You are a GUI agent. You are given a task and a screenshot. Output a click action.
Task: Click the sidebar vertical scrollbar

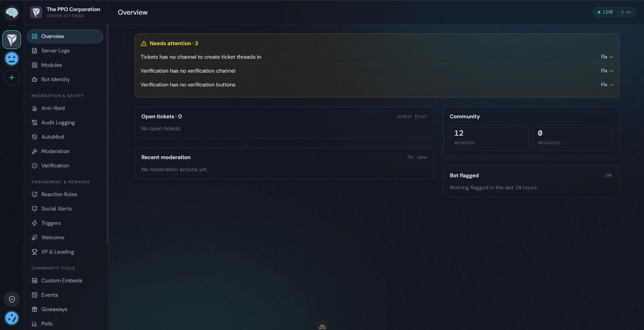107,134
